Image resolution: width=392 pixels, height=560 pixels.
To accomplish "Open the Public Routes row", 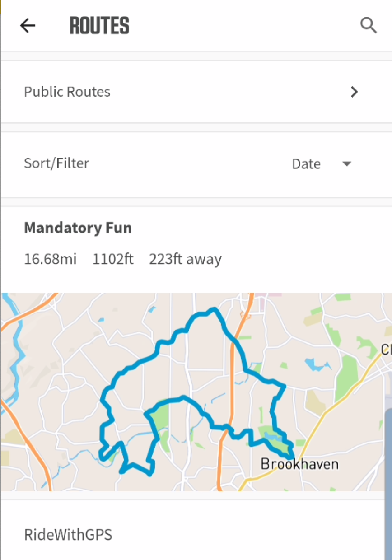I will click(196, 92).
